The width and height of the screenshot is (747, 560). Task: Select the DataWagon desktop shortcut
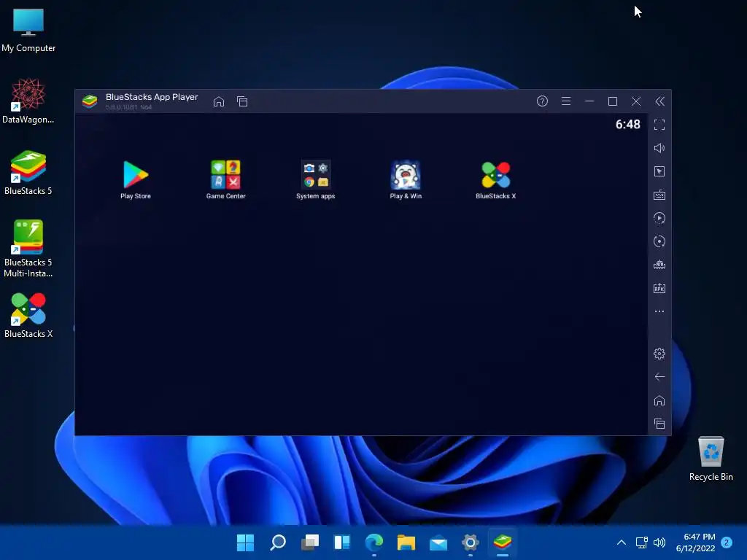click(x=28, y=101)
